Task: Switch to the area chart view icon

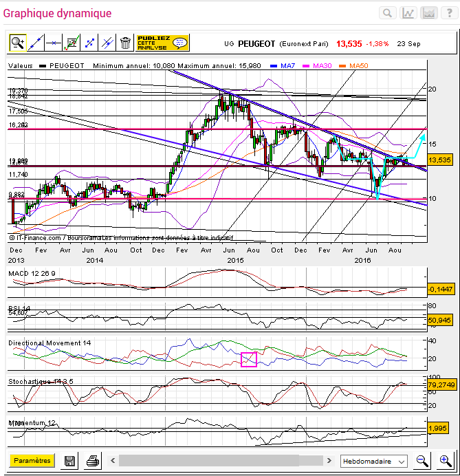Action: (429, 13)
